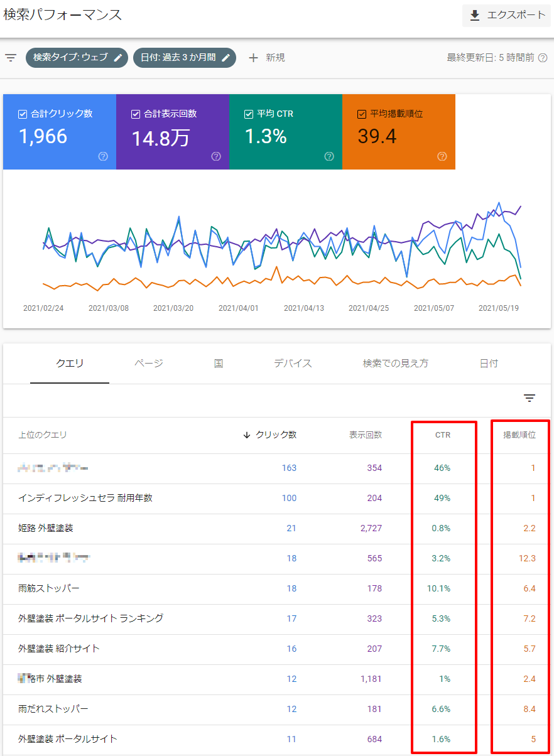Image resolution: width=554 pixels, height=756 pixels.
Task: Open help icon on 合計クリック数 card
Action: click(104, 156)
